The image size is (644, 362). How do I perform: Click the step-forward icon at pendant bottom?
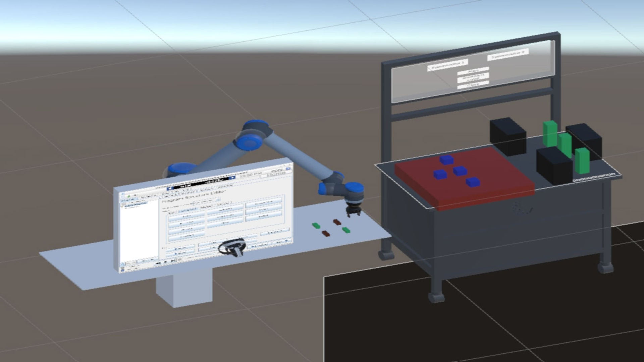coord(173,261)
